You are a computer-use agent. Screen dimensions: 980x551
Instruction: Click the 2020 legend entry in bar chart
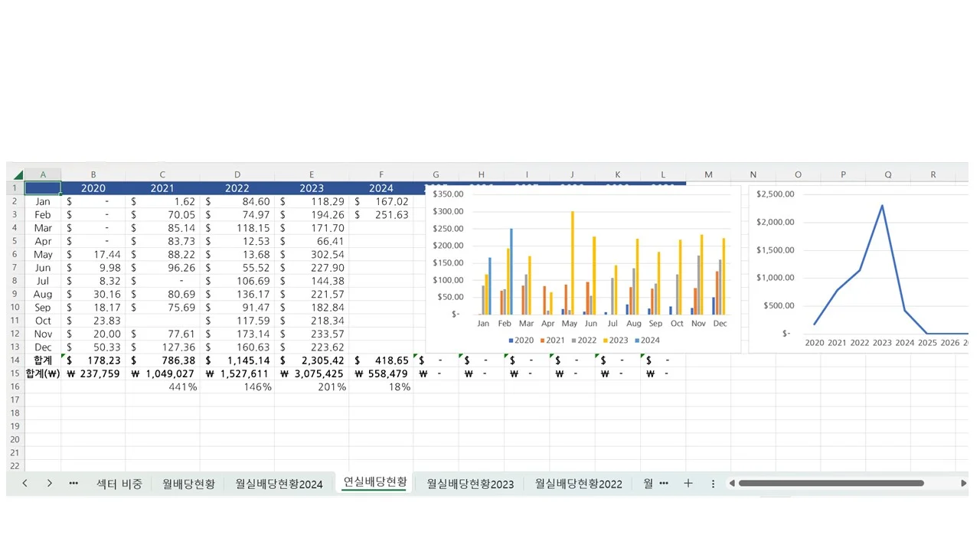pos(521,341)
